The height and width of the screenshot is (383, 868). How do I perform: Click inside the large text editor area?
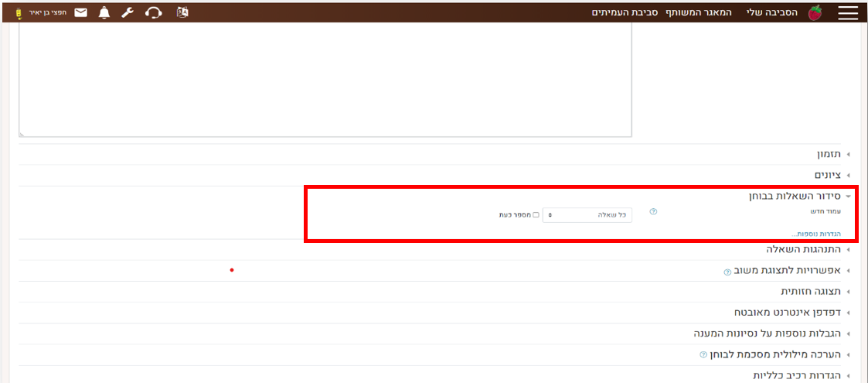(x=325, y=77)
